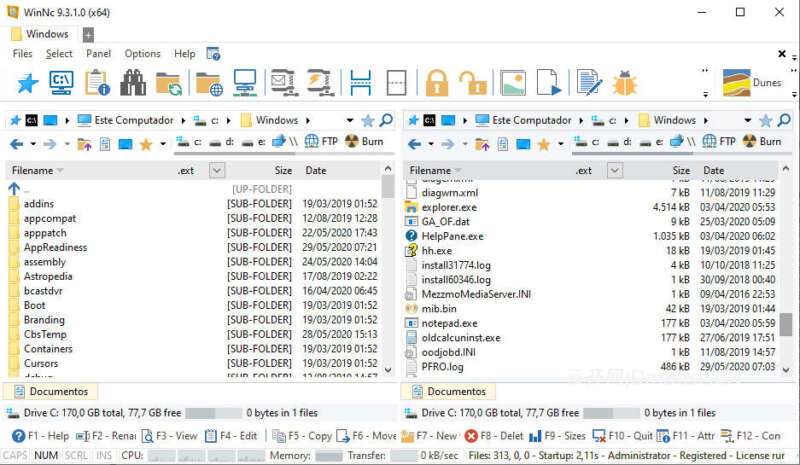This screenshot has width=800, height=465.
Task: Click the left panel back arrow
Action: [x=16, y=144]
